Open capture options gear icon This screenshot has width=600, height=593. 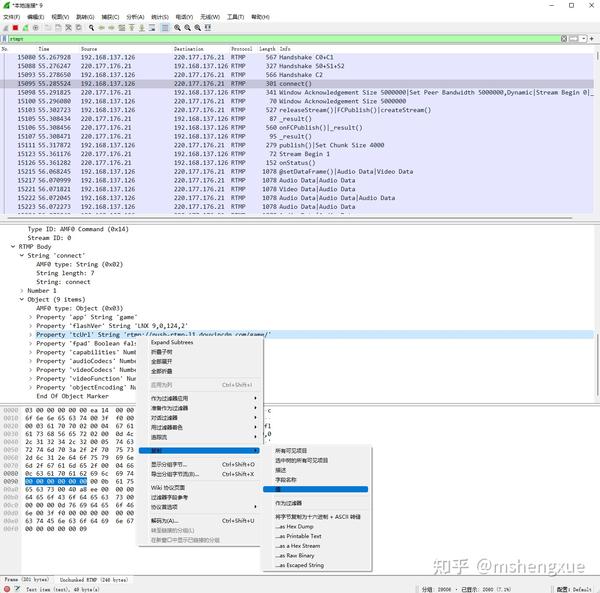36,28
